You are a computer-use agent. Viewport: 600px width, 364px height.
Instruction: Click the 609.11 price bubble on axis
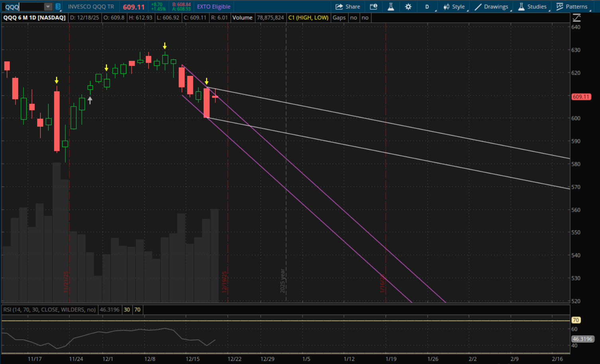click(x=581, y=97)
